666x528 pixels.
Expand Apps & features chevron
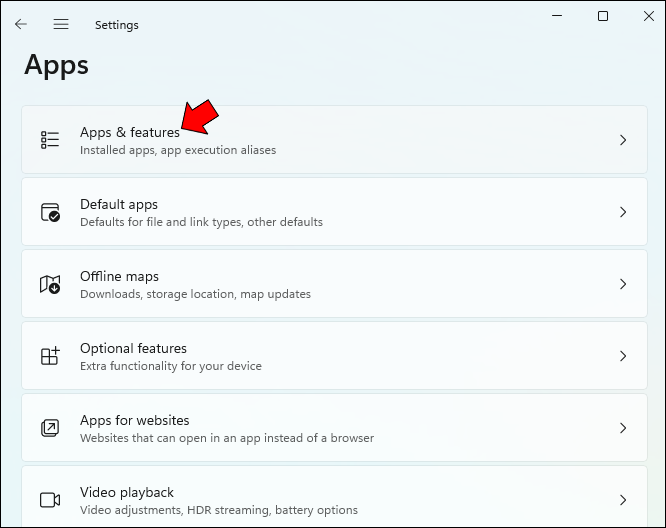coord(623,140)
